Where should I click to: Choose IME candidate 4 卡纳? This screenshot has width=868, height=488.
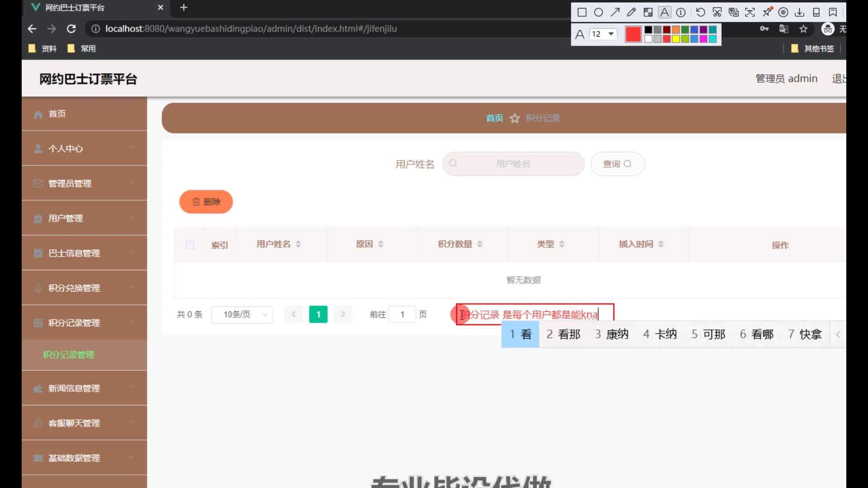coord(660,334)
